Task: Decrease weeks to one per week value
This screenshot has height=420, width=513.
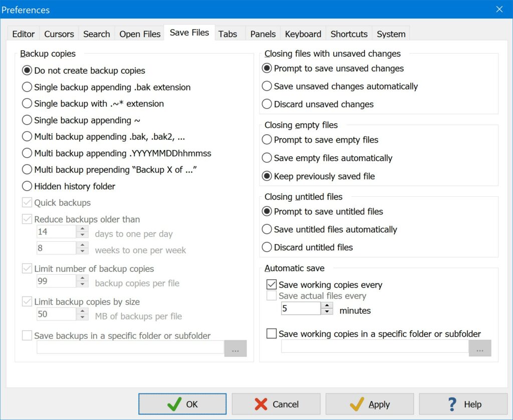Action: tap(83, 251)
